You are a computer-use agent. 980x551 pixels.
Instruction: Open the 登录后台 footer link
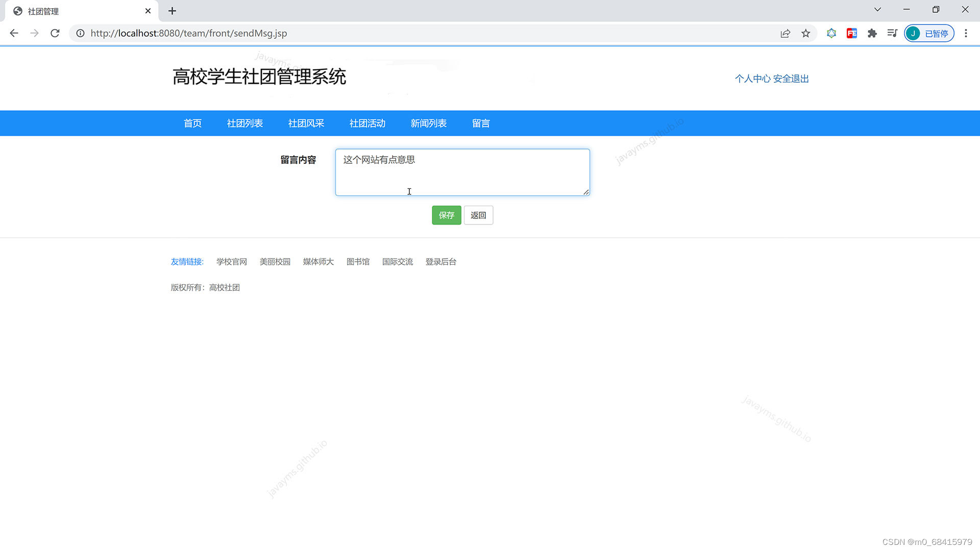[440, 262]
